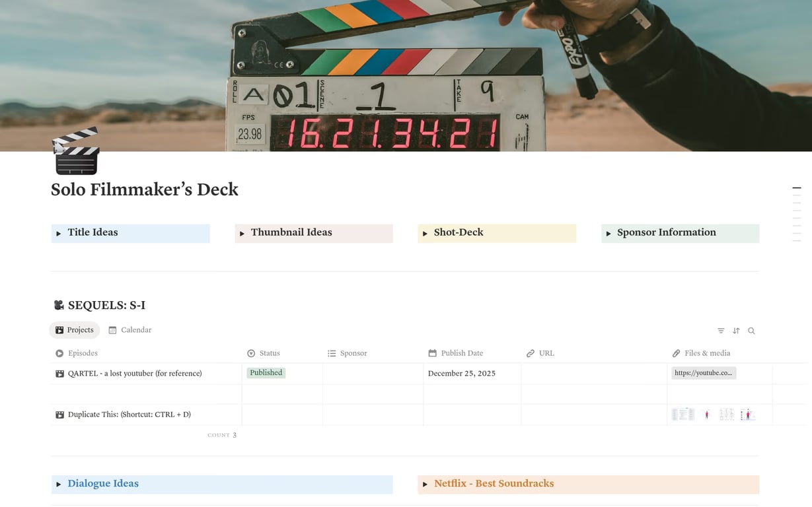Expand the Netflix - Best Soundracks toggle

coord(425,485)
